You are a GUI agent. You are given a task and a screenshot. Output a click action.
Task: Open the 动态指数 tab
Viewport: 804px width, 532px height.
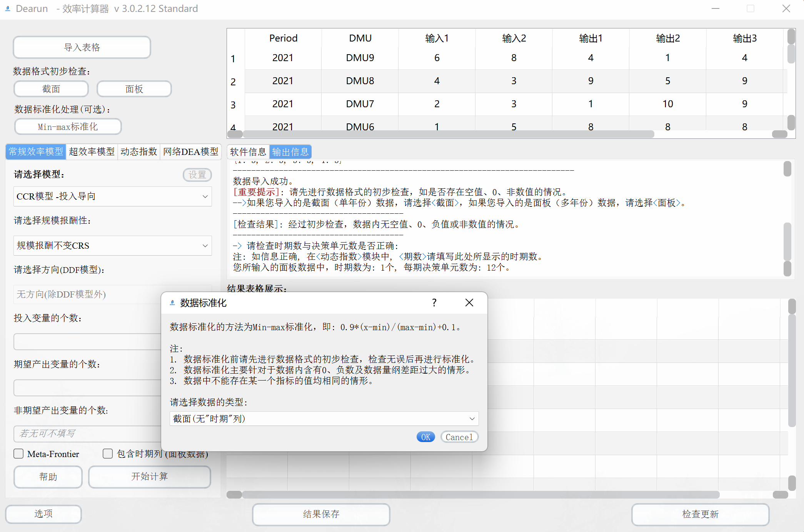coord(138,152)
